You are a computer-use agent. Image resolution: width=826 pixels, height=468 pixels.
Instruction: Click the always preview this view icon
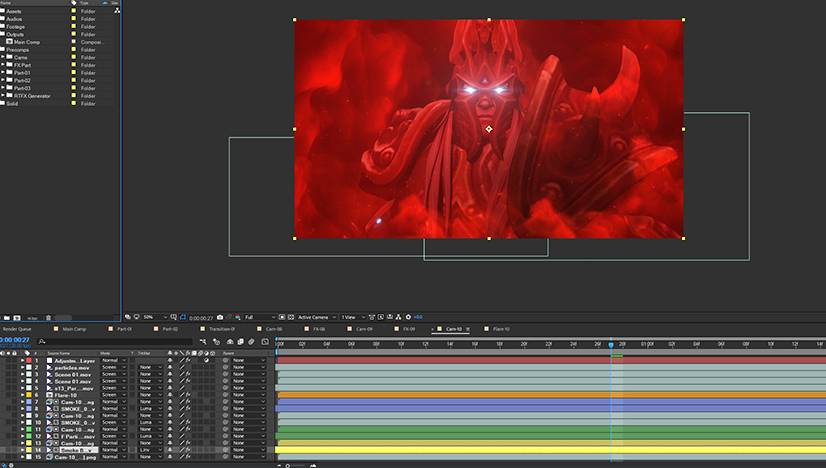[x=127, y=317]
